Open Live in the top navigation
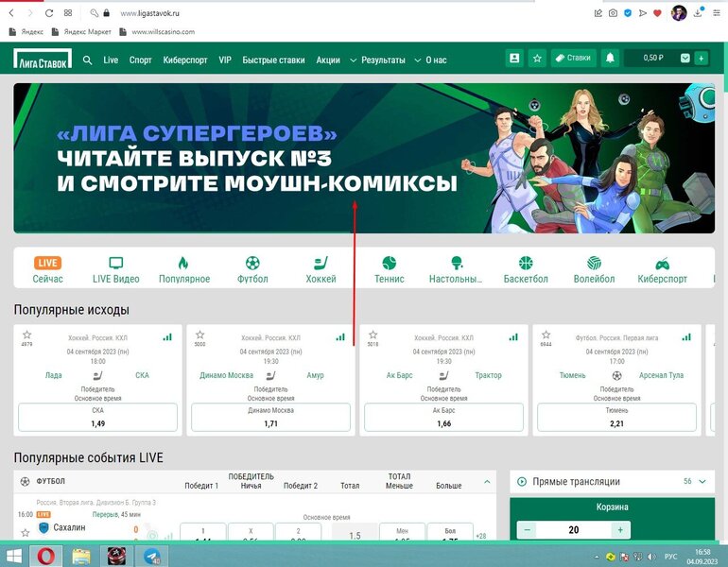The height and width of the screenshot is (567, 728). coord(111,60)
